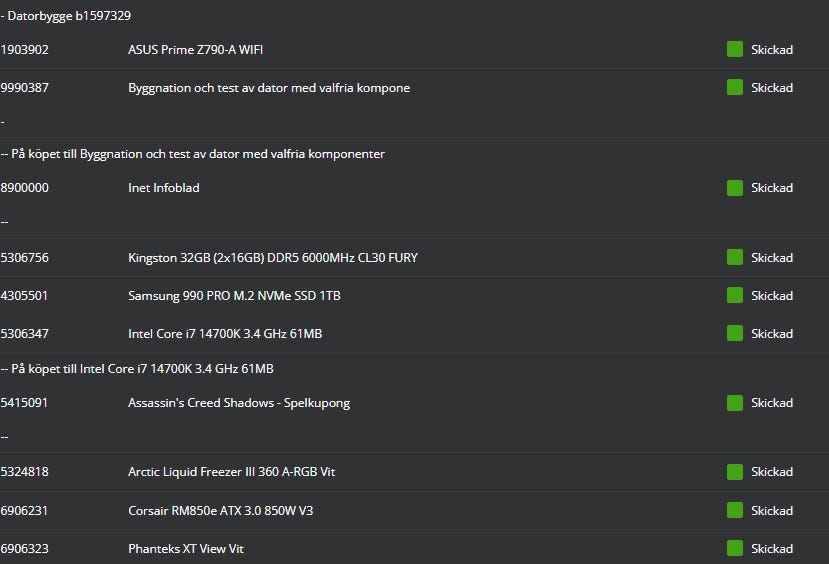Click green status square beside Inet Infoblad
829x564 pixels.
[x=735, y=188]
